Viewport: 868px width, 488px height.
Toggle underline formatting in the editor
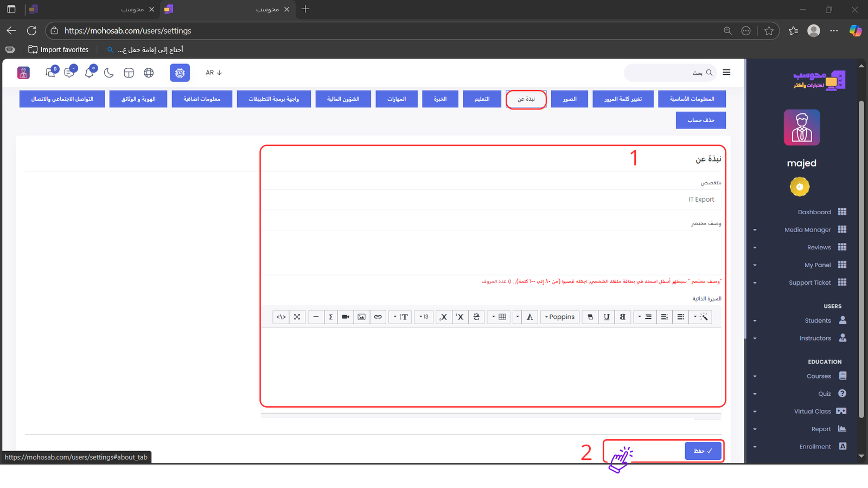point(607,317)
